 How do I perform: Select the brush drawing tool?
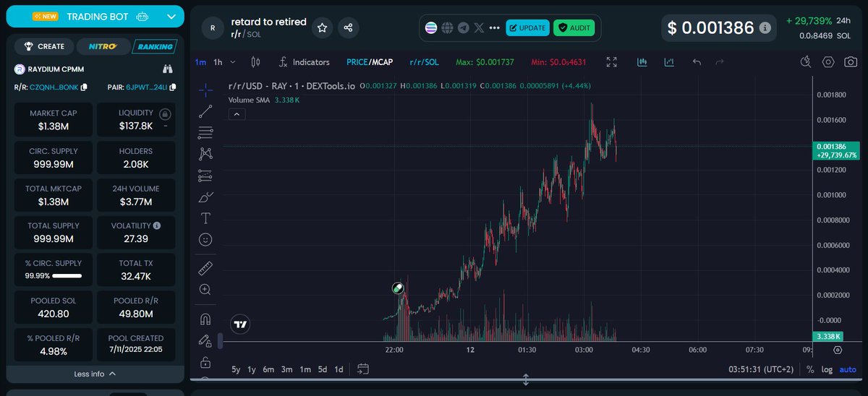(x=205, y=197)
